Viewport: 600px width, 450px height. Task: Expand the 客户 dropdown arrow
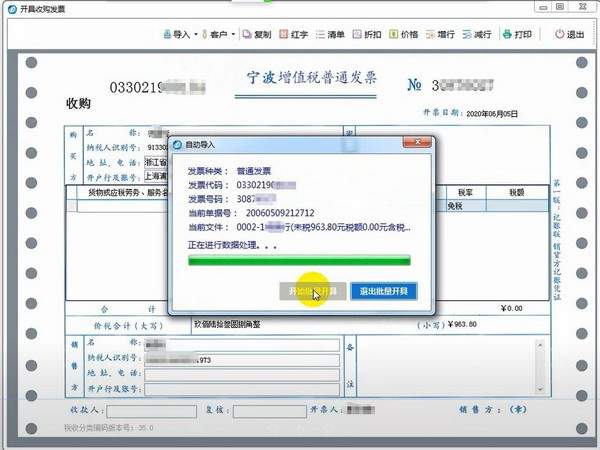[234, 34]
